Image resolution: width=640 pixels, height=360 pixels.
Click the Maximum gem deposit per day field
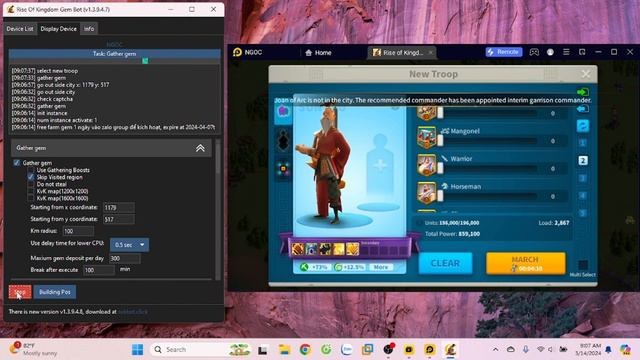tap(124, 258)
